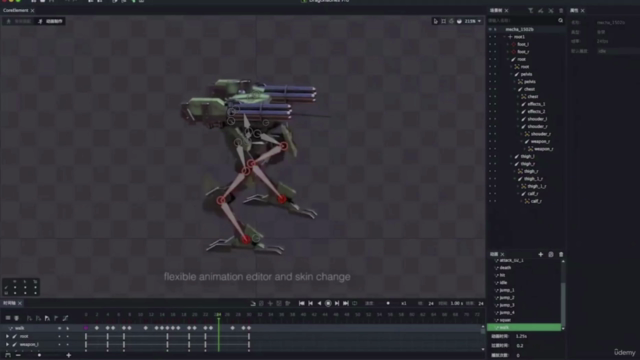The width and height of the screenshot is (640, 360).
Task: Click the viewport transform grid widget
Action: 21,287
